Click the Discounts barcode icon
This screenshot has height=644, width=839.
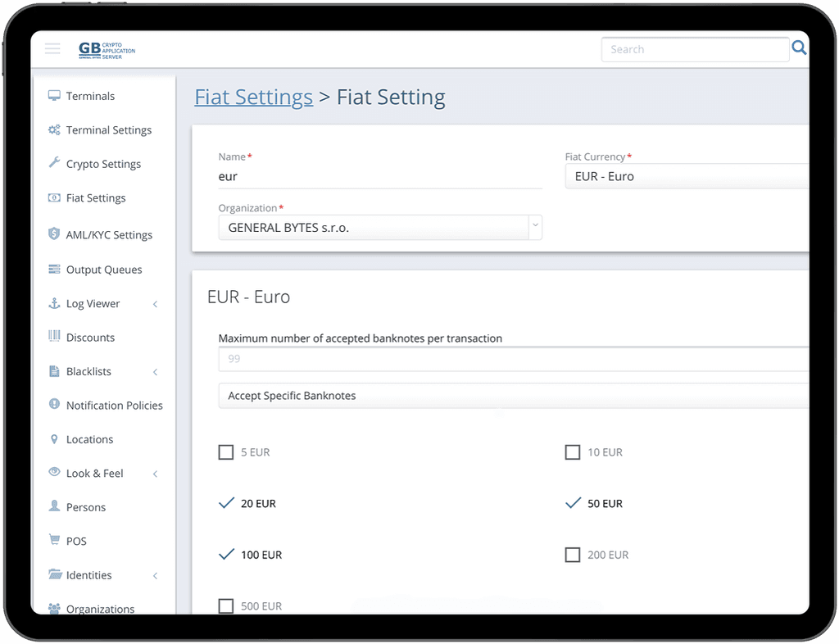point(55,337)
